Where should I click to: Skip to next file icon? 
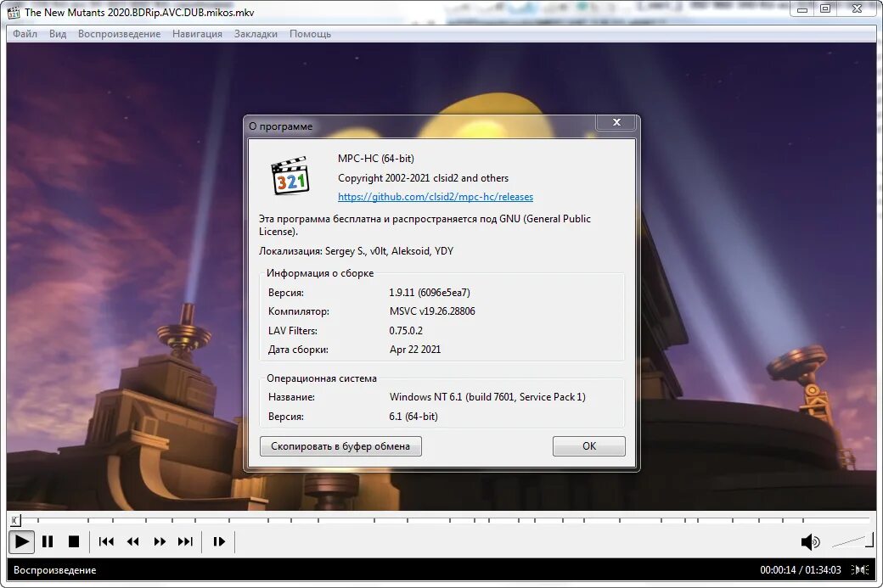coord(185,542)
